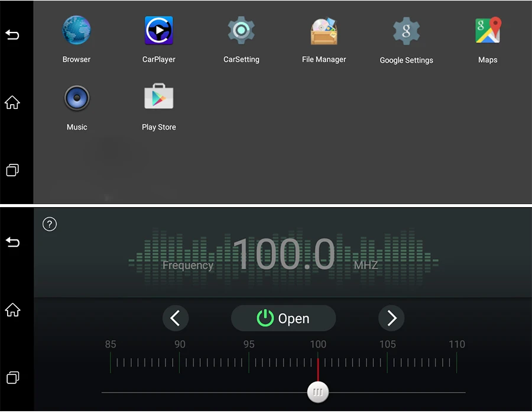This screenshot has height=413, width=532.
Task: Click the 110 label on frequency scale
Action: (x=457, y=344)
